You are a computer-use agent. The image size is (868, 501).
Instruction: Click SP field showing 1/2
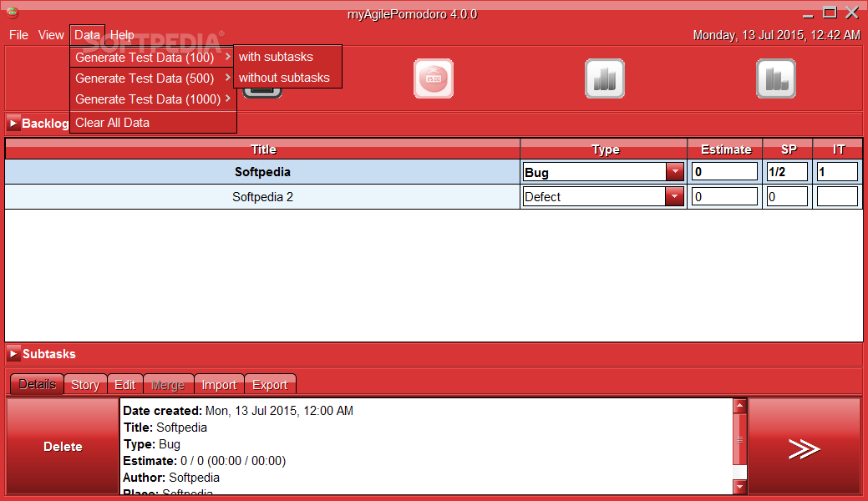pyautogui.click(x=787, y=172)
